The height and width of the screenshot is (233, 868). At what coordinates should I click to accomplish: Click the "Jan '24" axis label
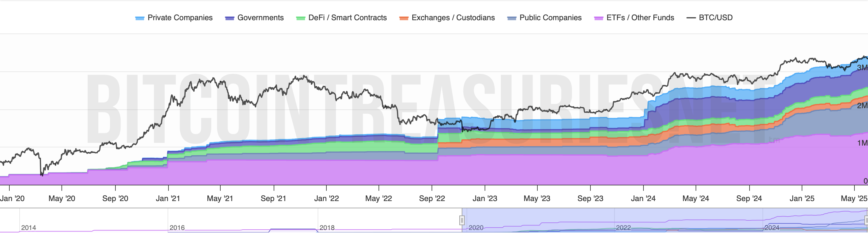(643, 198)
